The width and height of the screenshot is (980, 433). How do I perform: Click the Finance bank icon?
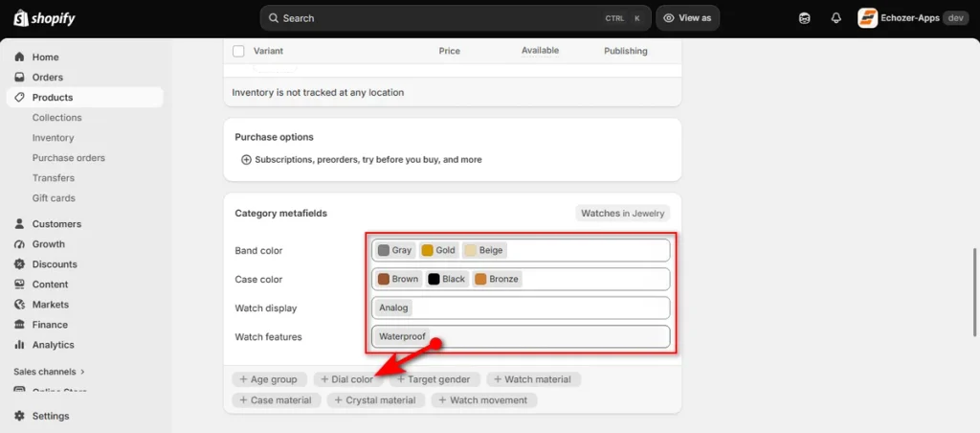19,324
